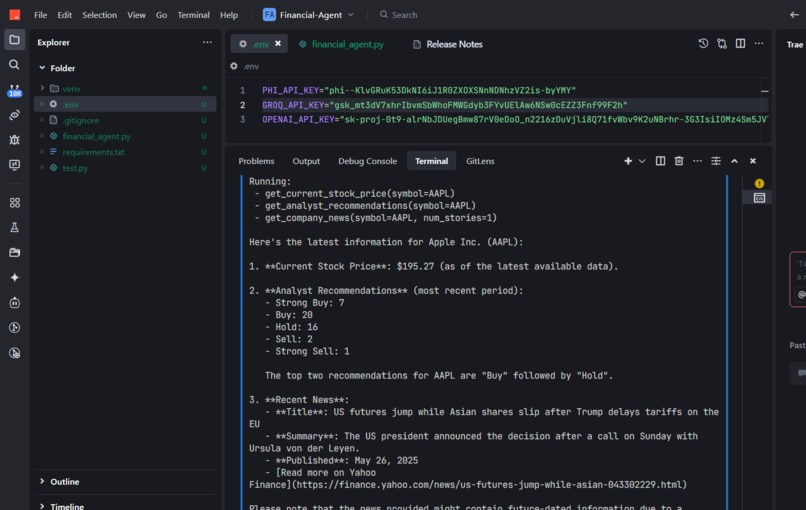Click the sparkle AI icon in activity bar
Image resolution: width=806 pixels, height=510 pixels.
point(14,278)
